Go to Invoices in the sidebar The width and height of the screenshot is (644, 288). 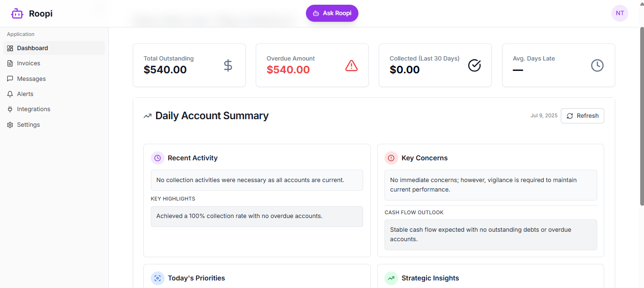(x=28, y=63)
